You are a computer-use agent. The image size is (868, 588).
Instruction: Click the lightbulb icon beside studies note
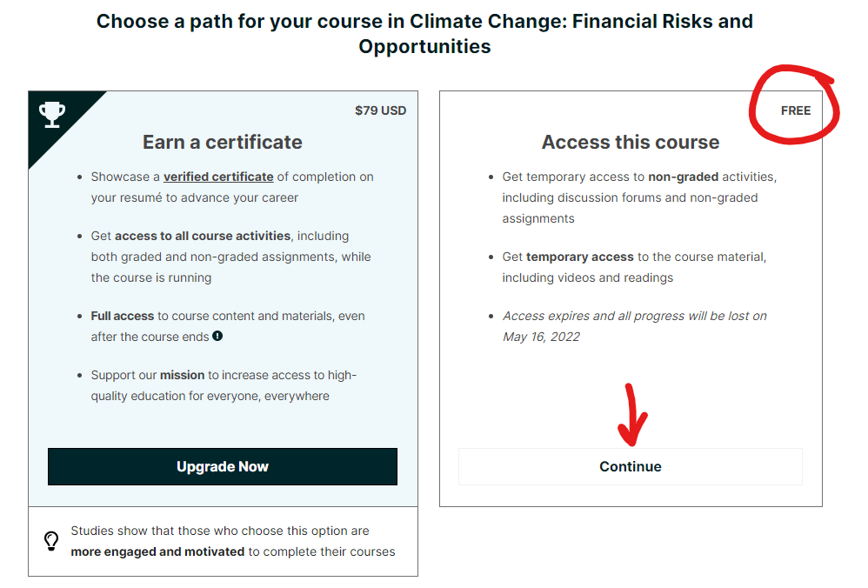point(51,541)
